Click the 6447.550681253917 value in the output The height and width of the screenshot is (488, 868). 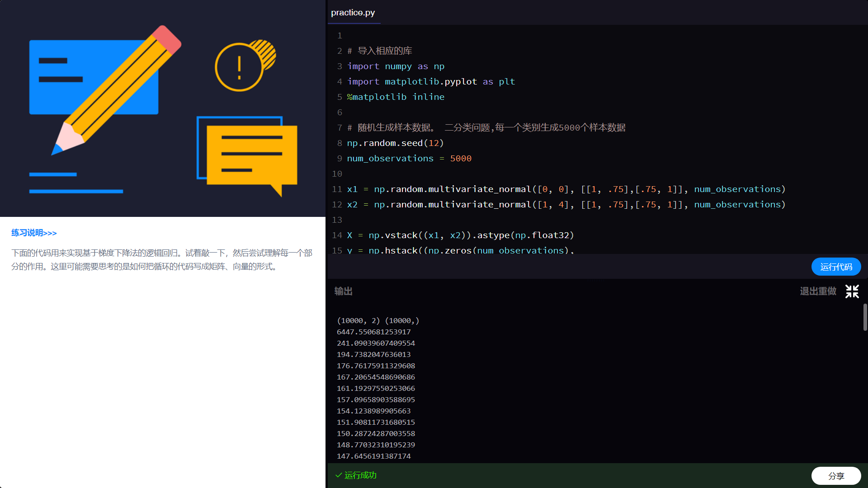pyautogui.click(x=373, y=332)
